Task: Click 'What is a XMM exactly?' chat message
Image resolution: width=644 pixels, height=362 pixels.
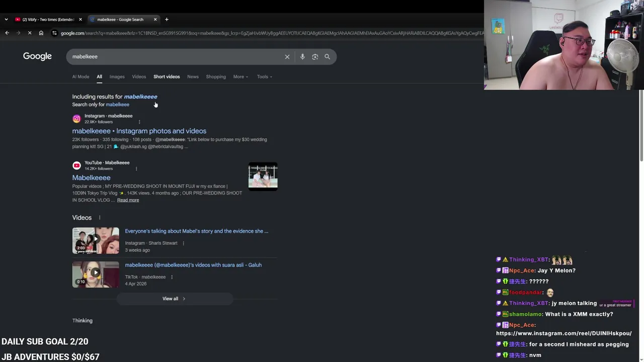Action: click(x=579, y=314)
